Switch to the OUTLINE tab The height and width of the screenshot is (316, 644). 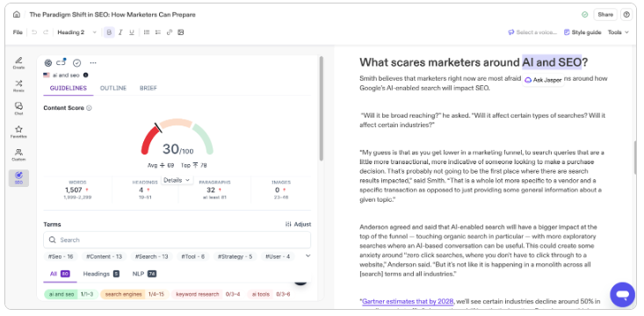113,89
